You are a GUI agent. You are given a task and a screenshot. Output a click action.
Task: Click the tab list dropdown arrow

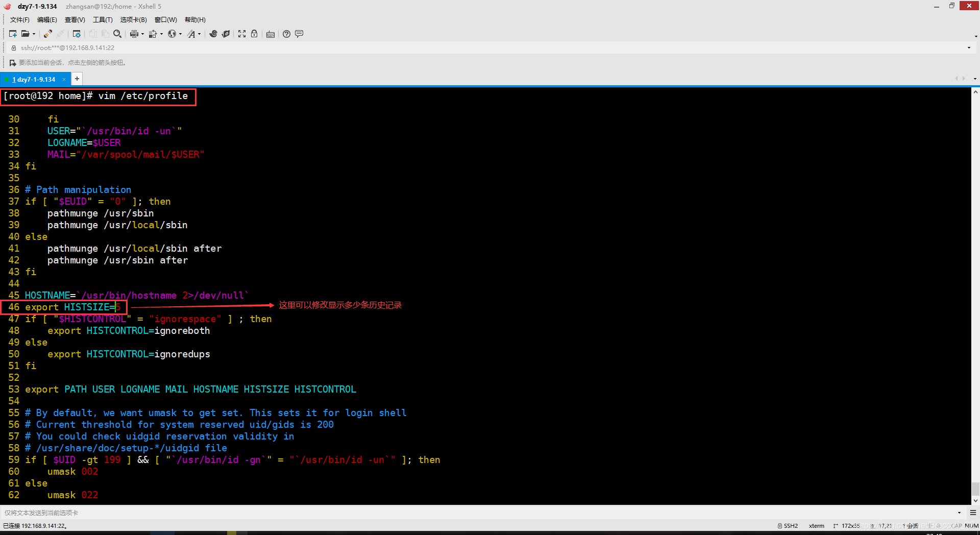[975, 79]
